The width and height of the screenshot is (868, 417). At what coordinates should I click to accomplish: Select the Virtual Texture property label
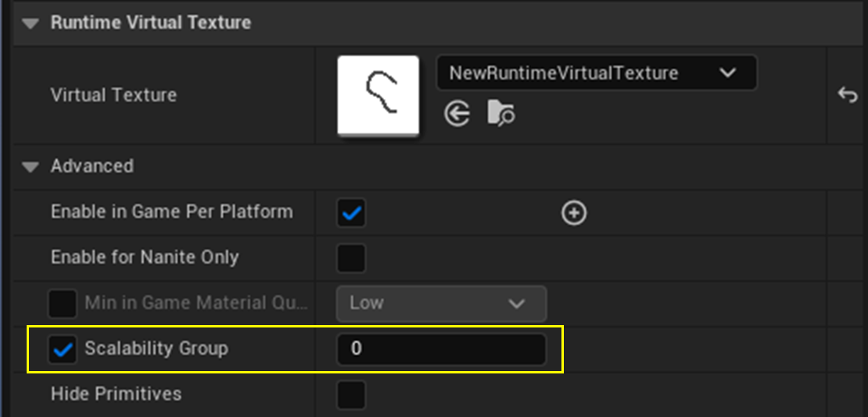[113, 95]
